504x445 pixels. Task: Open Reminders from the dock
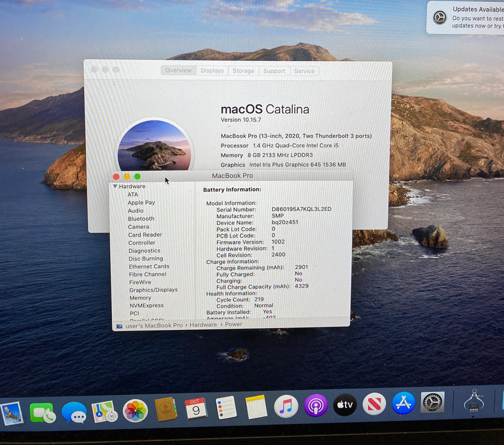226,407
